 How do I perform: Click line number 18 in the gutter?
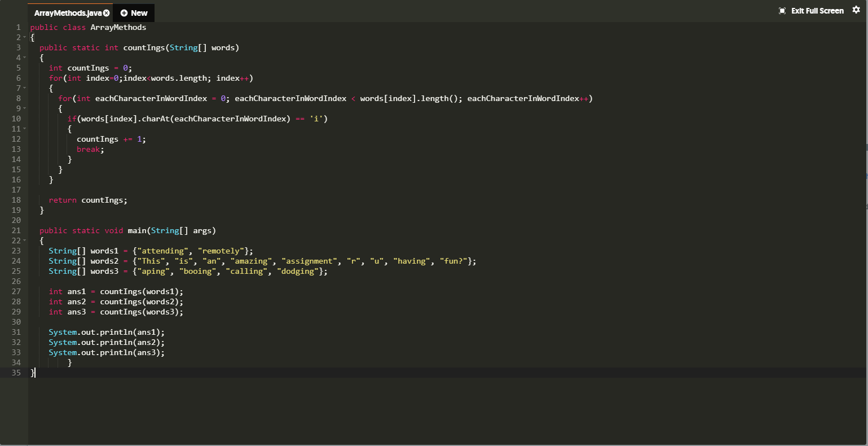pos(16,200)
